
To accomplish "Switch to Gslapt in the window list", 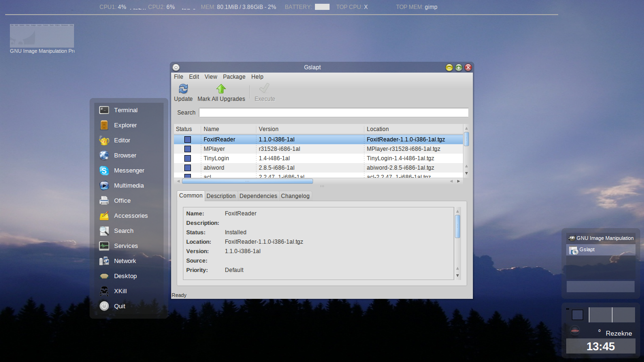I will 601,250.
